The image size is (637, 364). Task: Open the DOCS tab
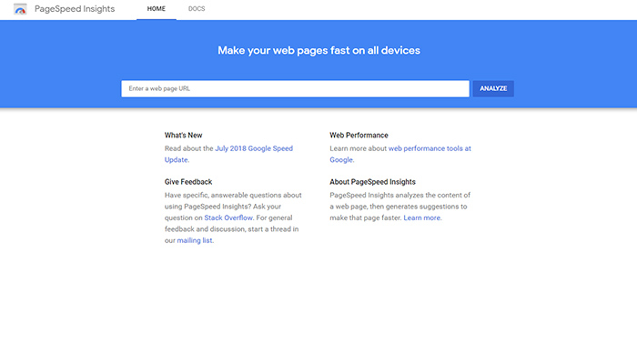pos(197,9)
